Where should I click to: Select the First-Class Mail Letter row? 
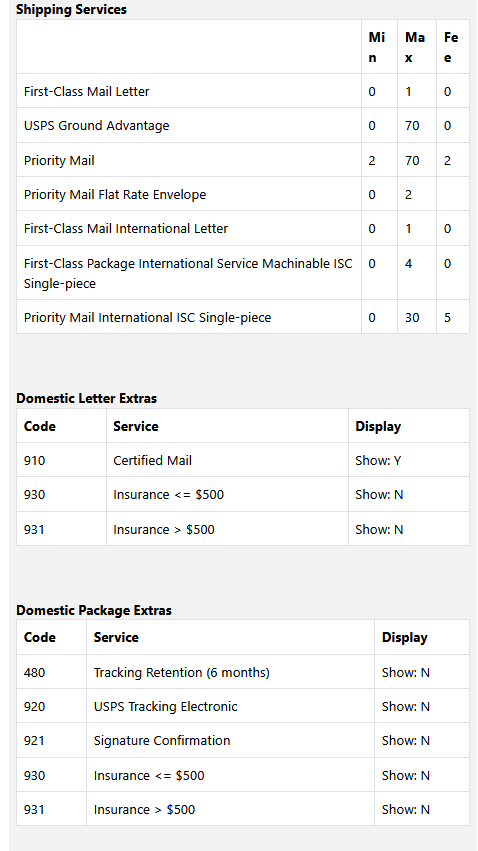(x=243, y=91)
